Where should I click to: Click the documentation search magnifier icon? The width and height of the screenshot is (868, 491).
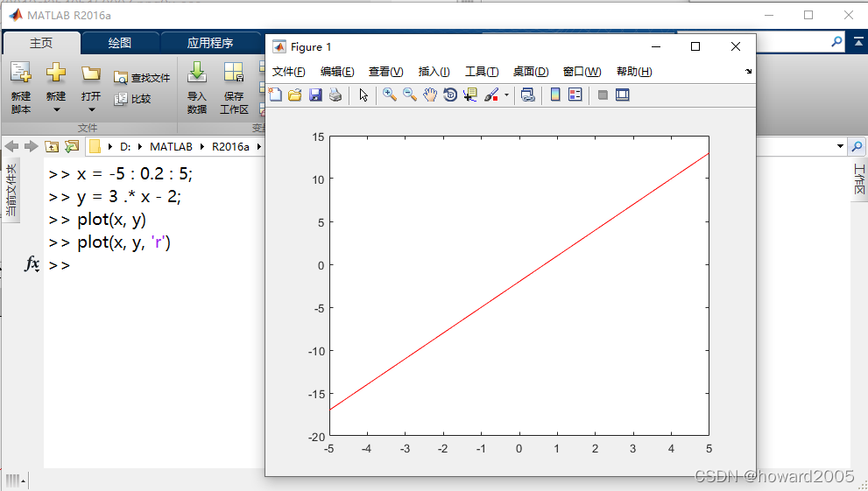837,41
